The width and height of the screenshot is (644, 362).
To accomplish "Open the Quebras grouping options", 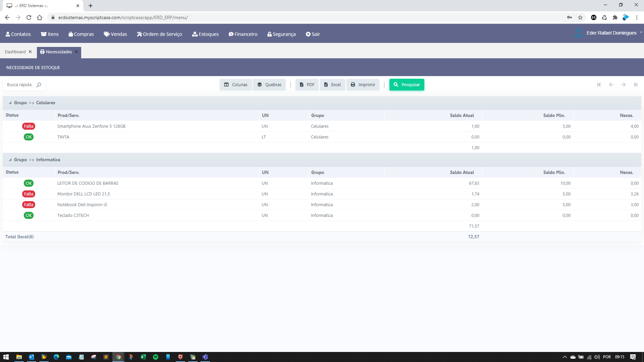I will (269, 85).
